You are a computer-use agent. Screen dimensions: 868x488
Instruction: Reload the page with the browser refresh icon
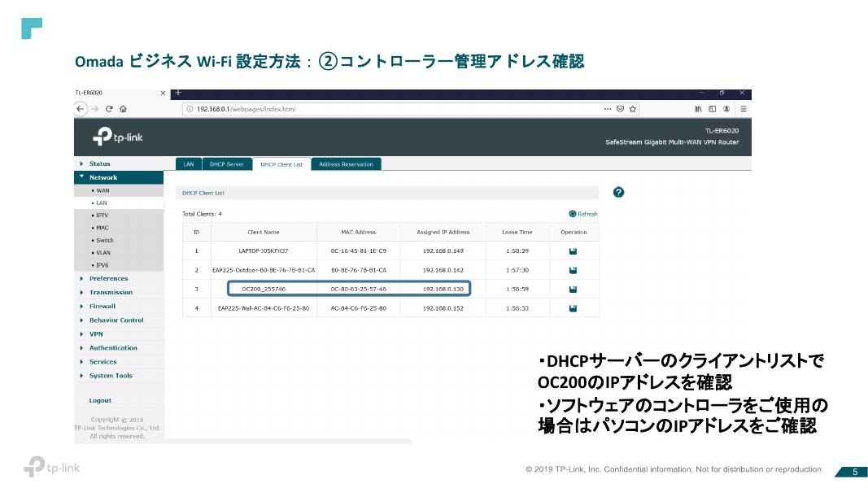click(108, 109)
